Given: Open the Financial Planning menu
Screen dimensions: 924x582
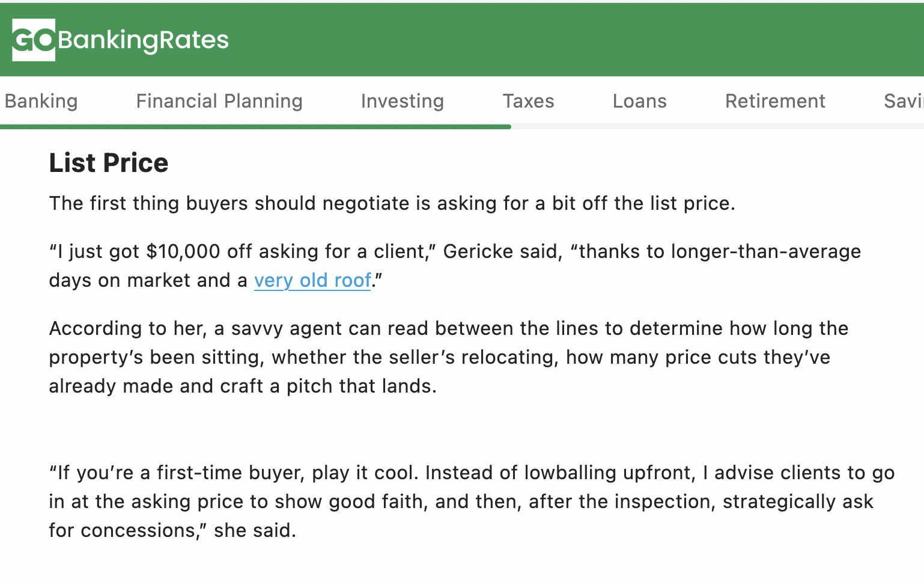Looking at the screenshot, I should point(219,101).
